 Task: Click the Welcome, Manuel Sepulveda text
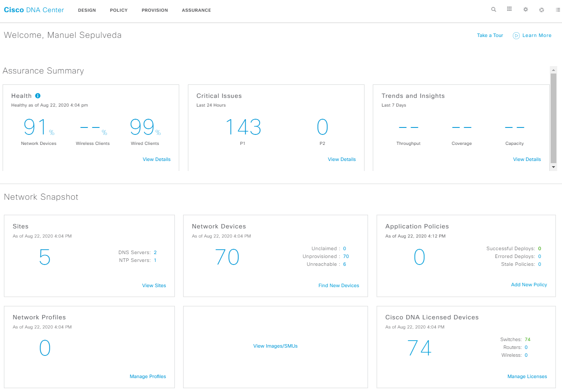[x=63, y=35]
